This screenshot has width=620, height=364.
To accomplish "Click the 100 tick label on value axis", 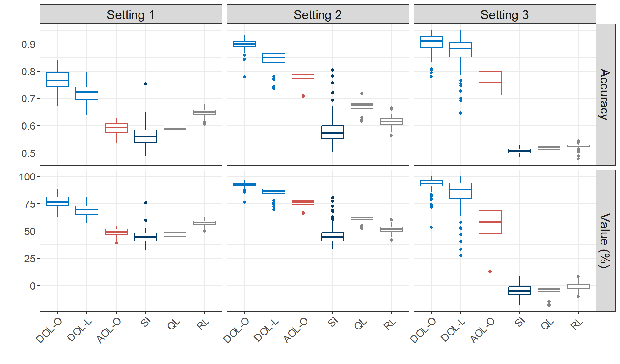I will [x=27, y=177].
